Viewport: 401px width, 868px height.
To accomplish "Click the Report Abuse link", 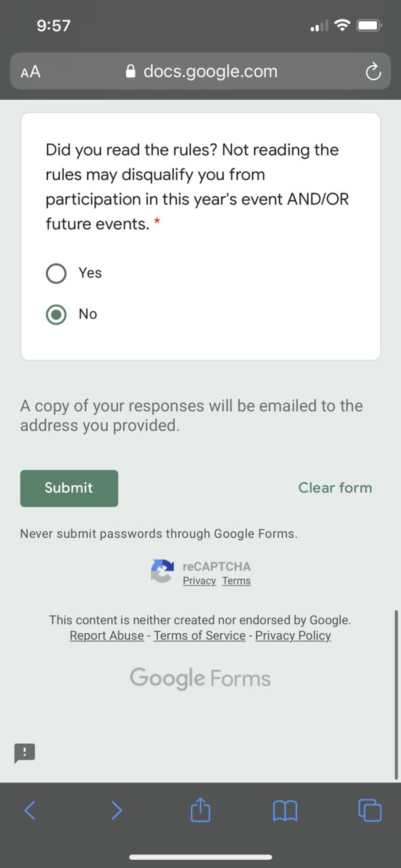I will pos(107,636).
